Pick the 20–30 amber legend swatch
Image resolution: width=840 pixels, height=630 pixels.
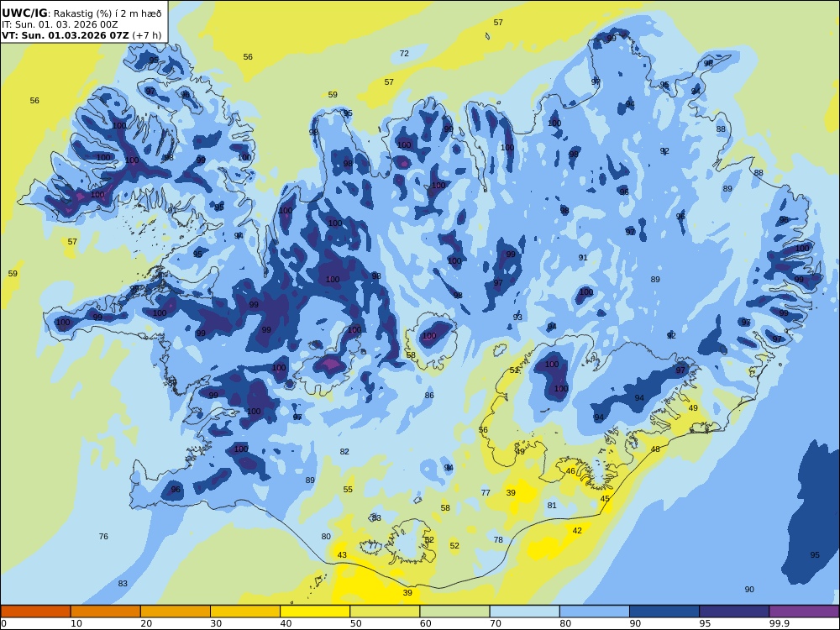[x=176, y=612]
